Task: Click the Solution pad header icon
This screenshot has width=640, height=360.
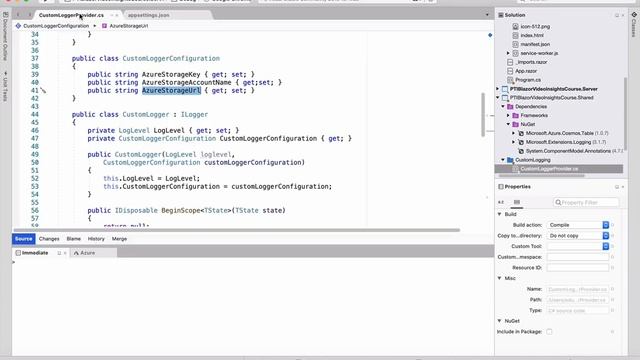Action: tap(501, 15)
